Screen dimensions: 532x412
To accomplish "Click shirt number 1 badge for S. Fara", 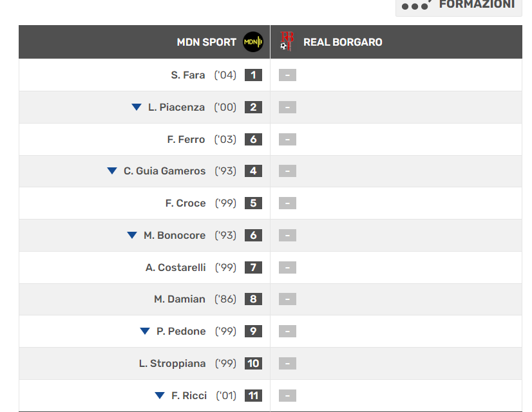I will pos(253,75).
